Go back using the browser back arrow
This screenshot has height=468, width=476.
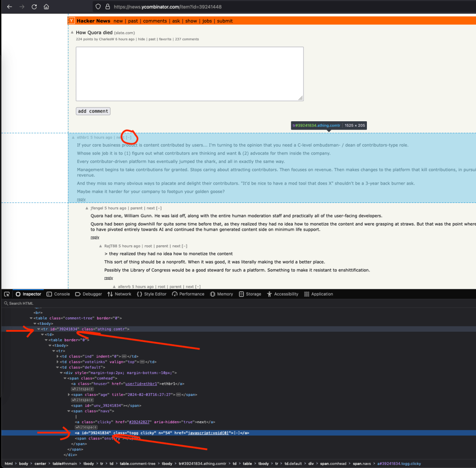[x=10, y=7]
